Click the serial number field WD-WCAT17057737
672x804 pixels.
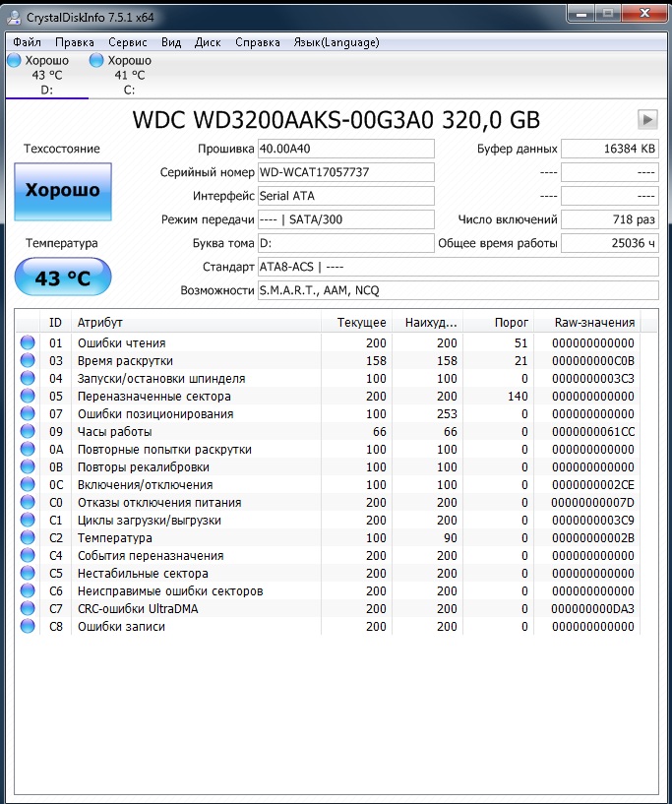coord(346,172)
